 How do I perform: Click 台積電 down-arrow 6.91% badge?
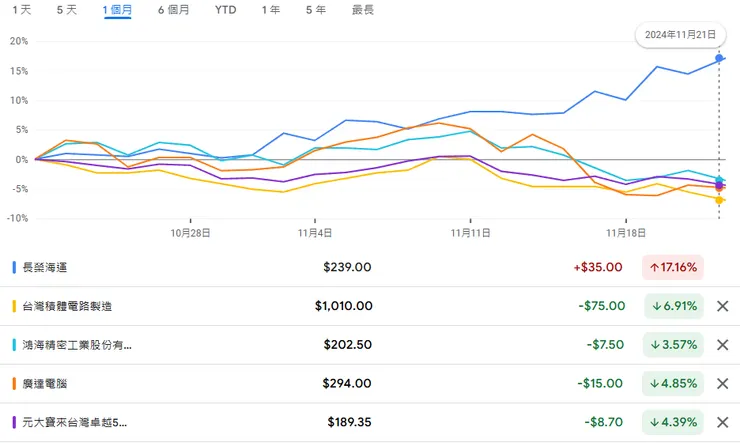pyautogui.click(x=675, y=306)
